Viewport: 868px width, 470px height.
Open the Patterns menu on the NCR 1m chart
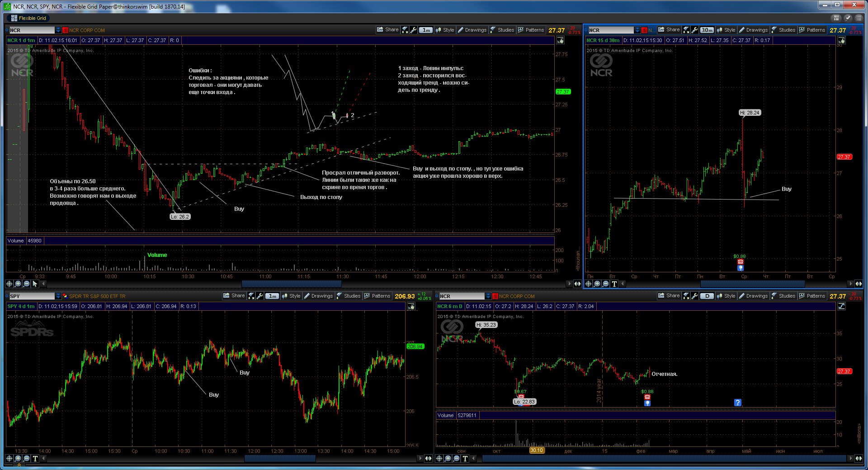531,30
